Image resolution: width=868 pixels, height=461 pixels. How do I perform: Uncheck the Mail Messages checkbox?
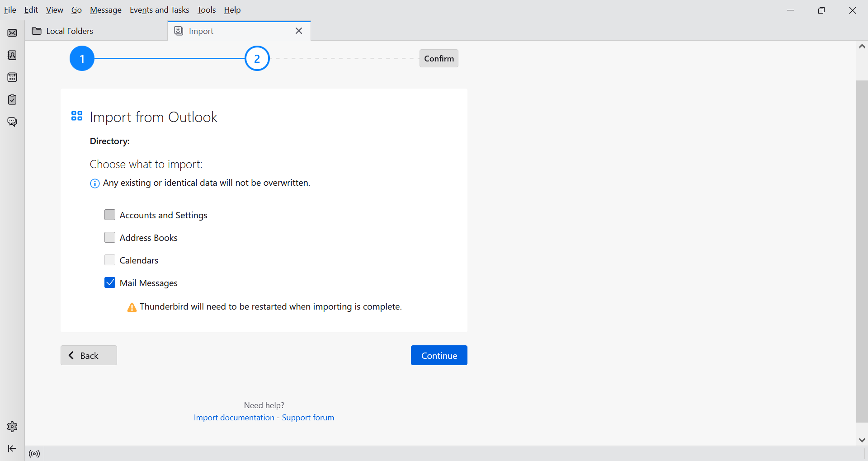[x=110, y=282]
